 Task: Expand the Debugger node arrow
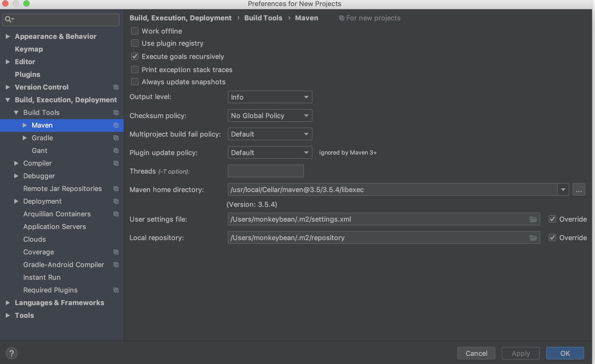click(16, 176)
